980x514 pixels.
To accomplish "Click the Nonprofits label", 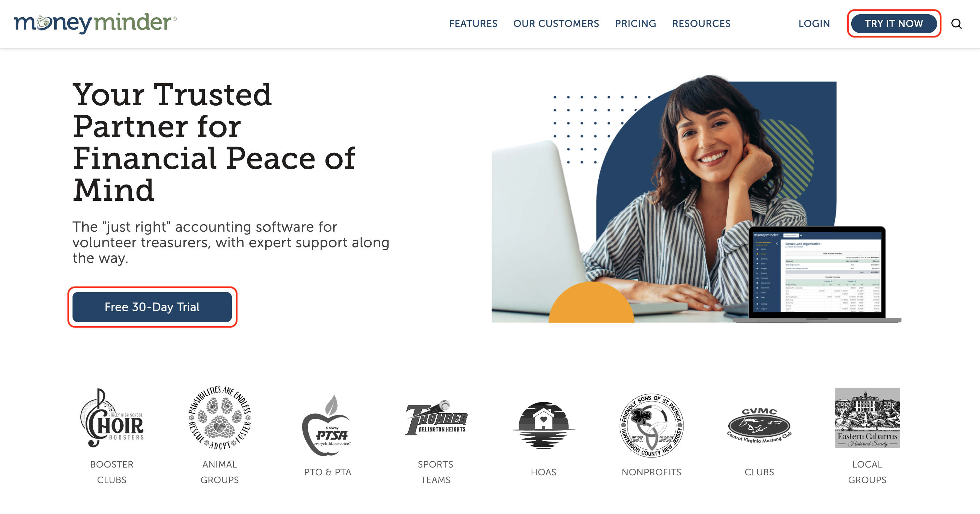I will pyautogui.click(x=651, y=472).
